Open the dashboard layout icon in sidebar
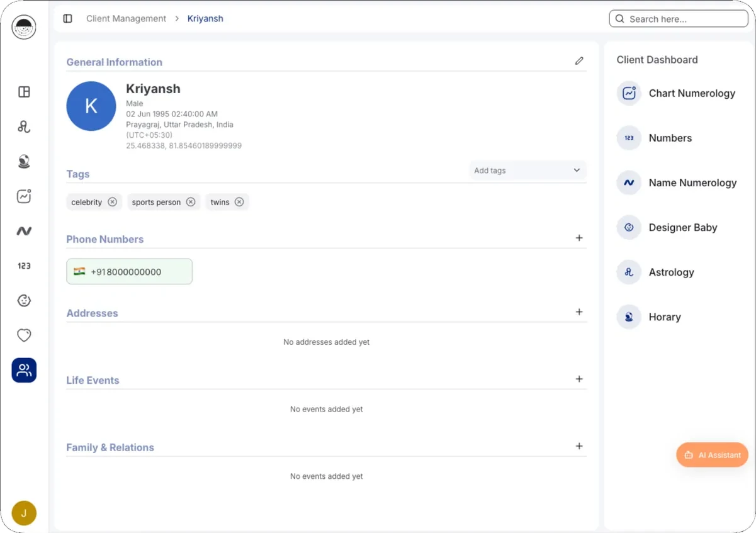Image resolution: width=756 pixels, height=533 pixels. tap(24, 92)
